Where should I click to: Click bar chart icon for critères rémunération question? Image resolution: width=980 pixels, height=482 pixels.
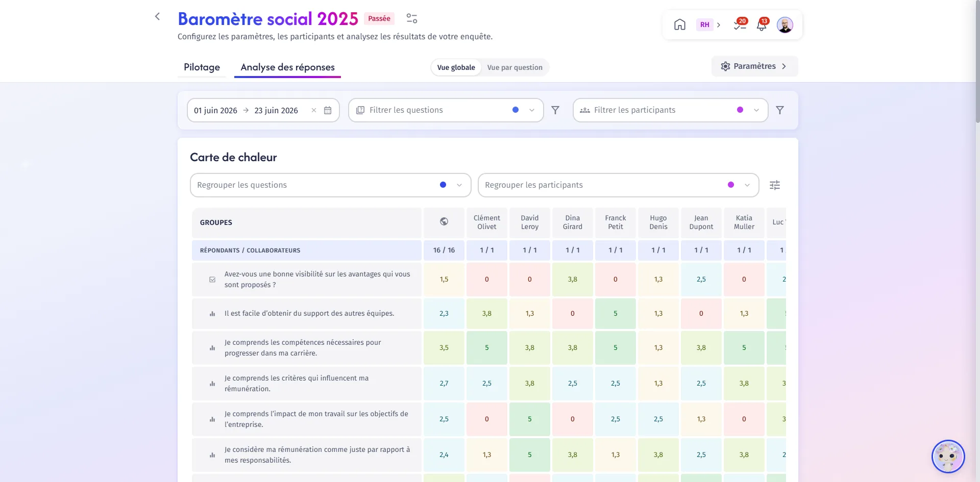coord(212,384)
